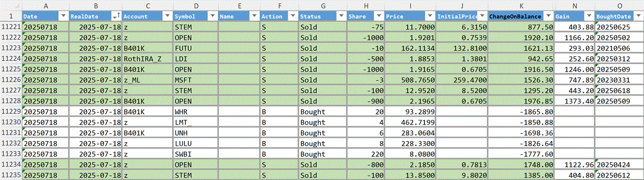Select the -1865.80 balance change cell

pos(520,112)
